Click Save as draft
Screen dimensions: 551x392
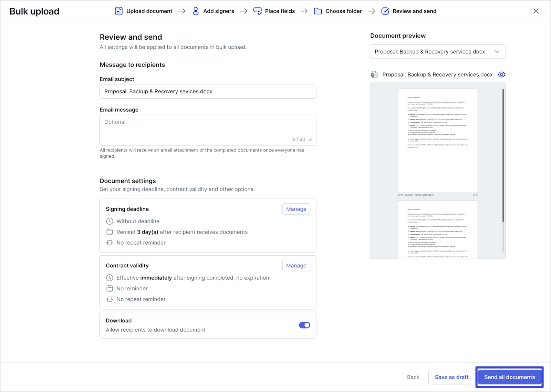[451, 377]
